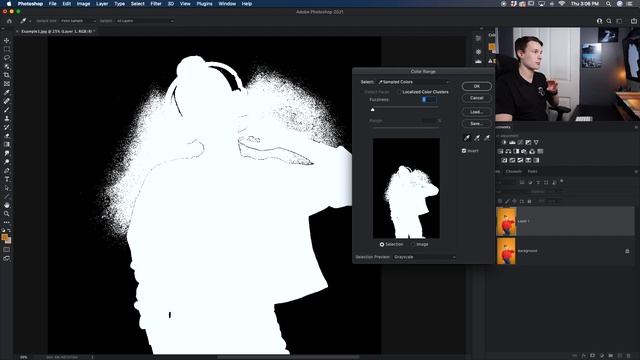This screenshot has height=360, width=640.
Task: Open the Select dropdown with Sampled Colors
Action: [413, 82]
